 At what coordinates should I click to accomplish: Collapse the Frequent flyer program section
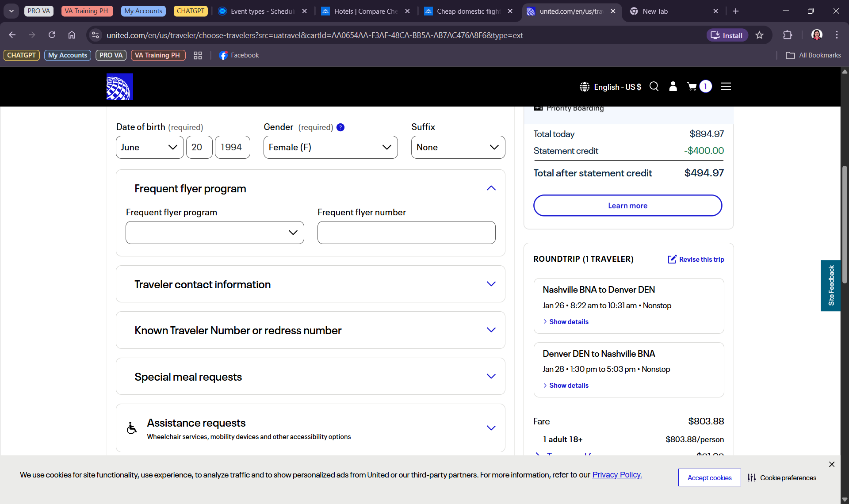coord(491,188)
